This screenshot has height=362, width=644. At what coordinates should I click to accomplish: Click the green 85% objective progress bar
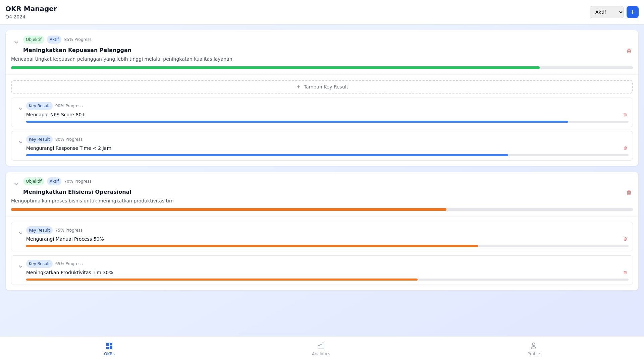pos(322,68)
